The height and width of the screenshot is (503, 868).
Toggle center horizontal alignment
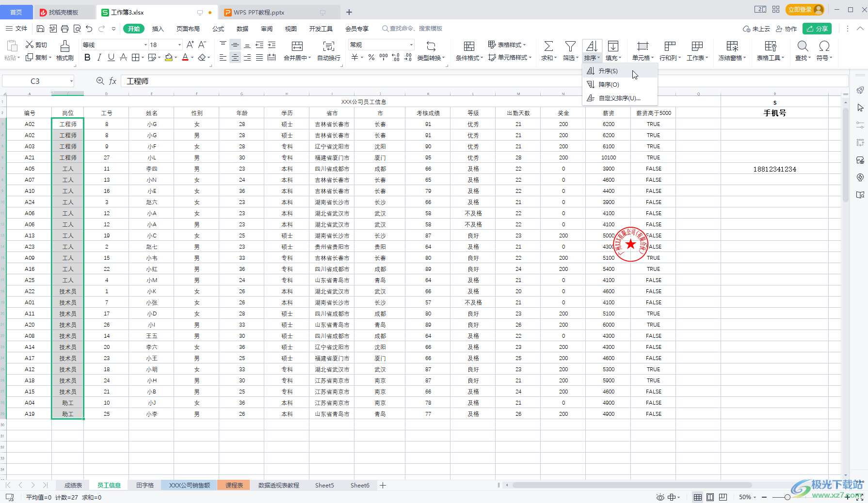coord(235,58)
